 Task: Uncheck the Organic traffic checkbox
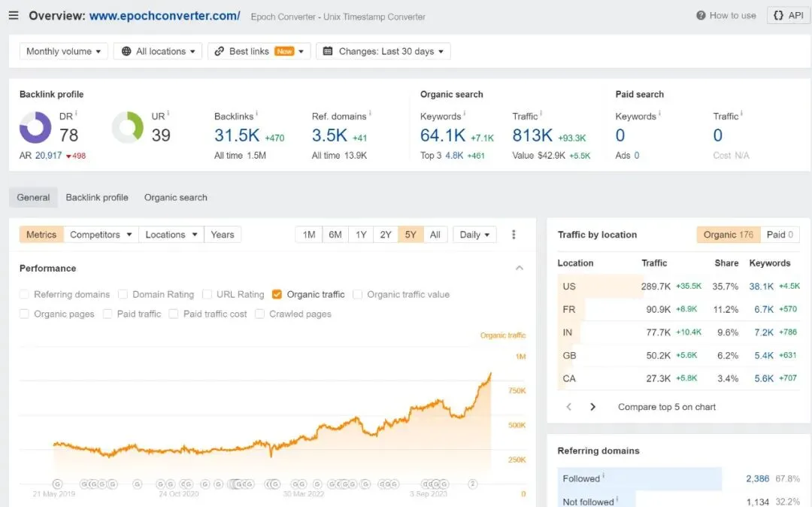pos(277,294)
